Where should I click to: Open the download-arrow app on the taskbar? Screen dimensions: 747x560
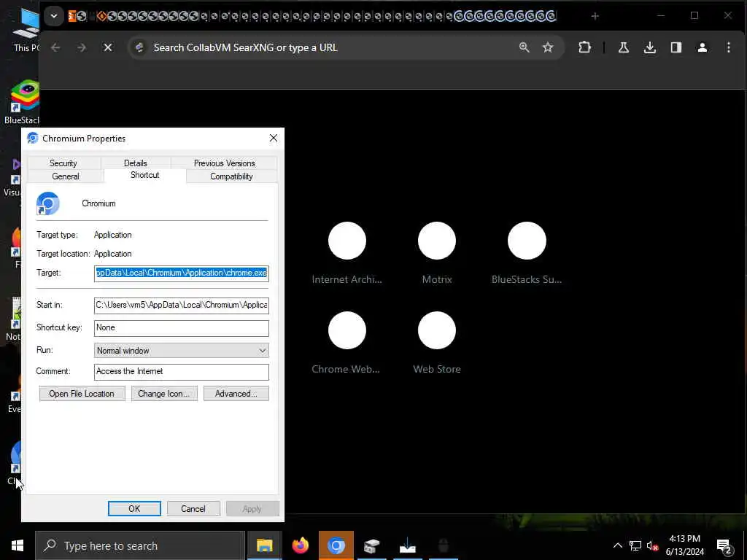click(x=407, y=545)
